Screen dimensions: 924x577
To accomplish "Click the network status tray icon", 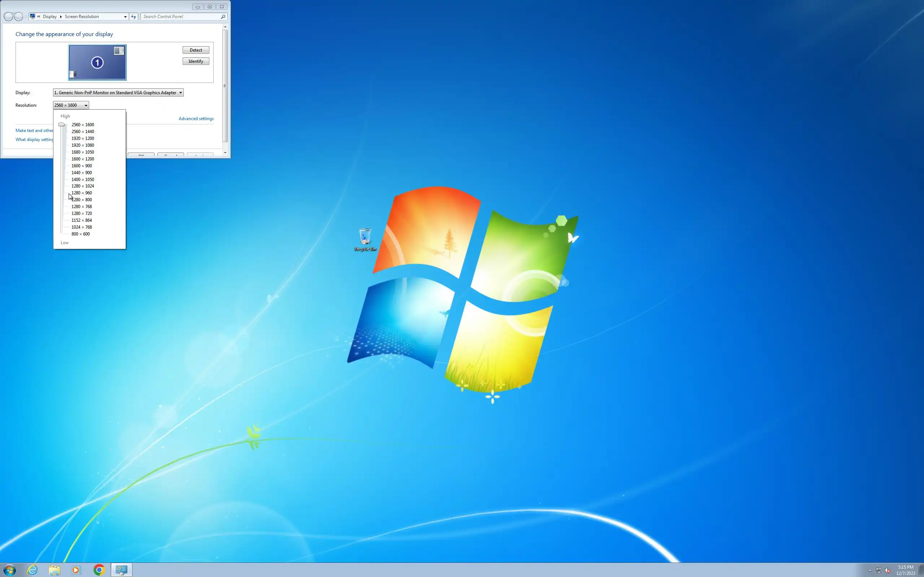I will tap(879, 571).
